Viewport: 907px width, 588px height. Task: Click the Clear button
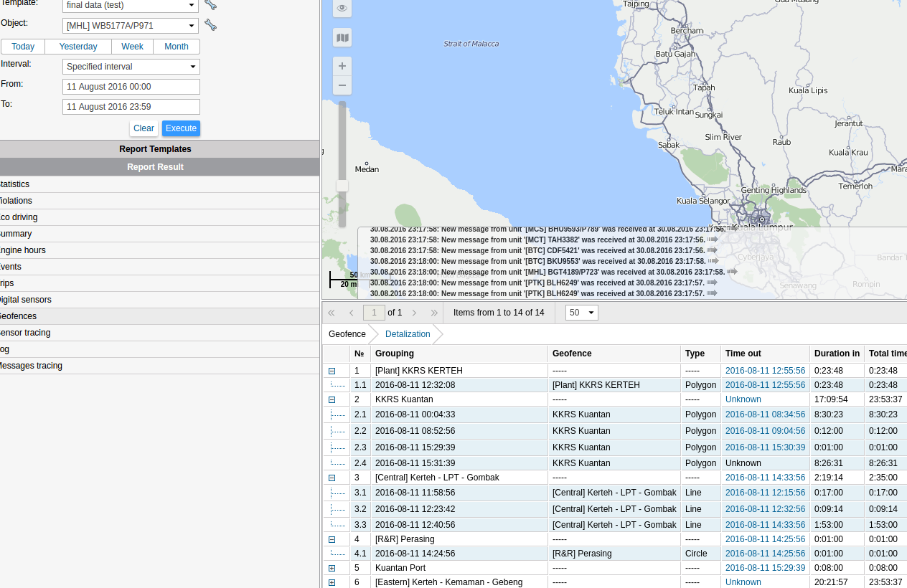tap(144, 128)
